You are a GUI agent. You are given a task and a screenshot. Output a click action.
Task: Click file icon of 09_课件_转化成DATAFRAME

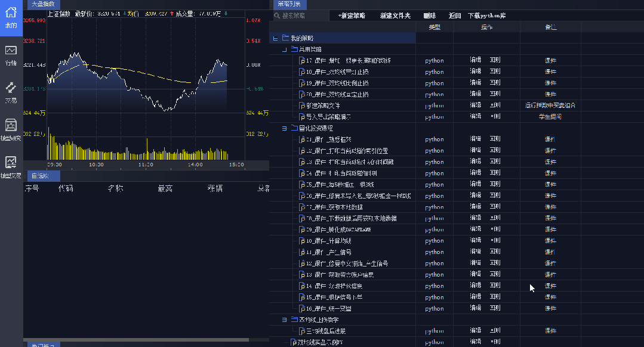tap(302, 230)
